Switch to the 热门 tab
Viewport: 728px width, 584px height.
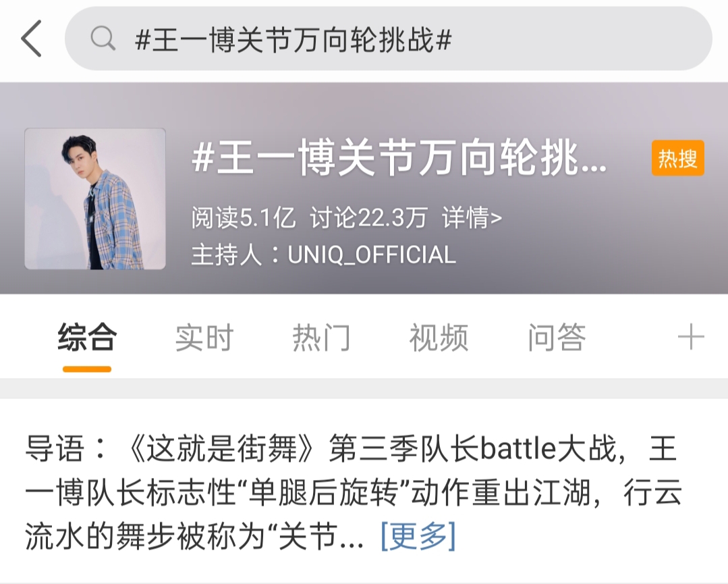tap(321, 338)
